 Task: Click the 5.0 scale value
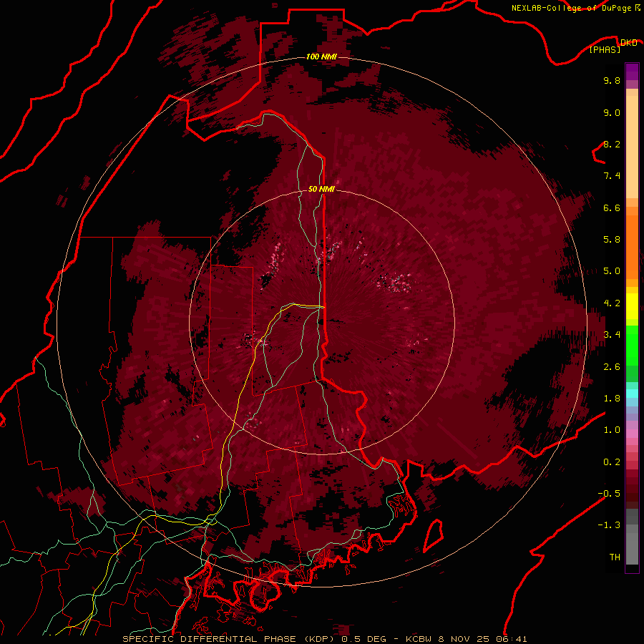click(x=612, y=271)
